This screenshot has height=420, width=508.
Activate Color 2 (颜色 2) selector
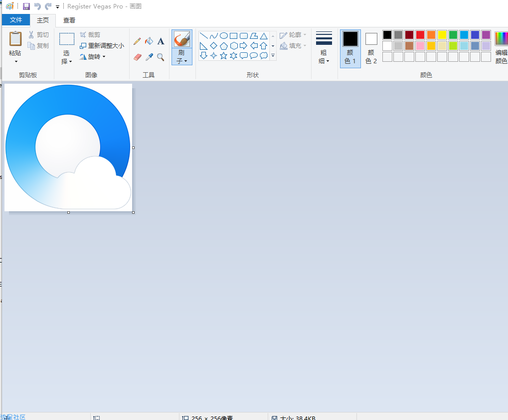coord(371,48)
